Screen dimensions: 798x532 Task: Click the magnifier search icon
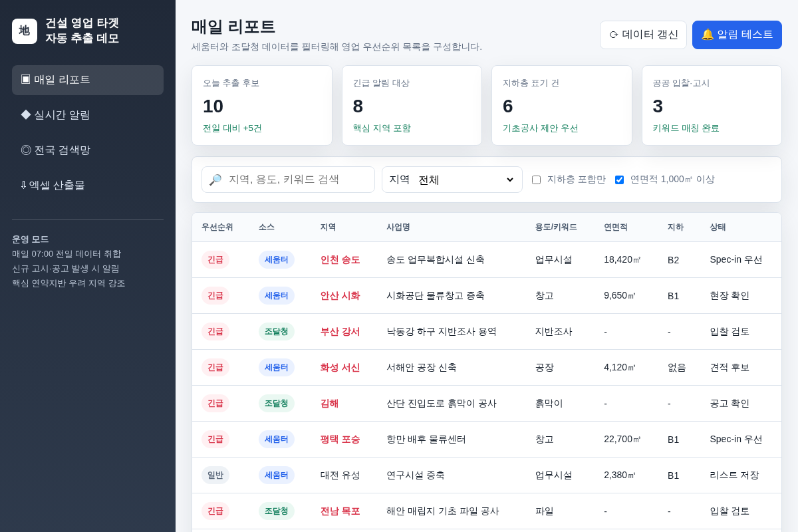(x=215, y=180)
